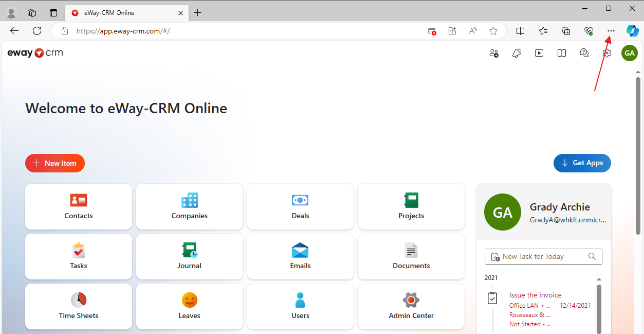The image size is (644, 334).
Task: Open the Companies module tile
Action: [190, 207]
